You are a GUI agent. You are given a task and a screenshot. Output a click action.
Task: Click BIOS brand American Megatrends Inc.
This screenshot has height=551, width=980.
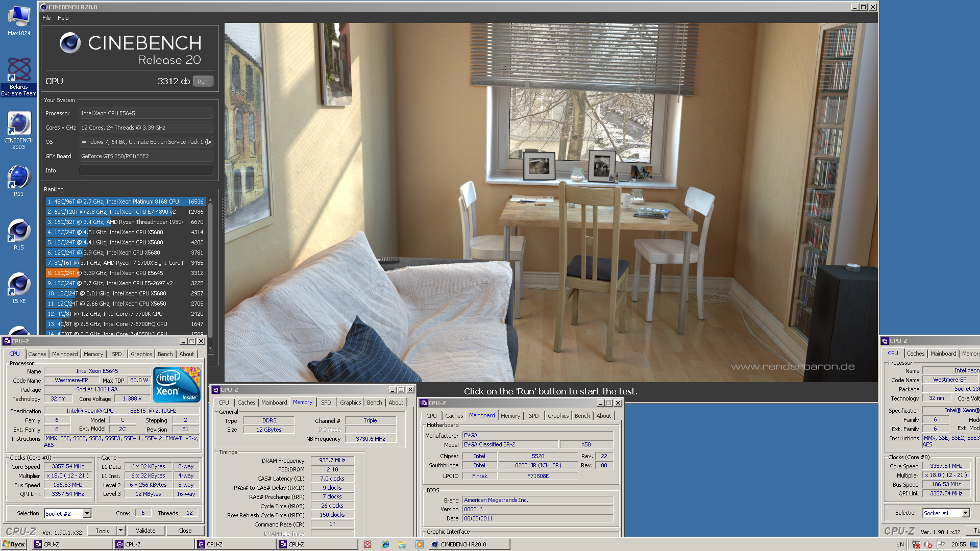click(x=537, y=500)
